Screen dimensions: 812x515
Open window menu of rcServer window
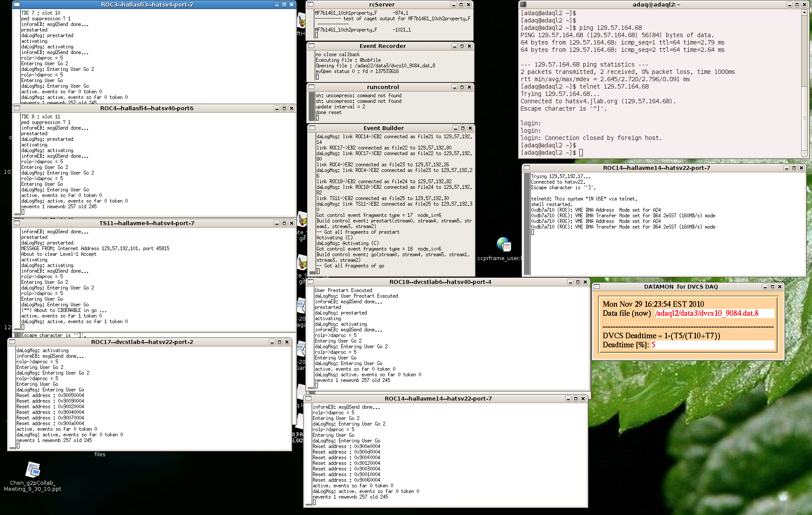pyautogui.click(x=310, y=4)
